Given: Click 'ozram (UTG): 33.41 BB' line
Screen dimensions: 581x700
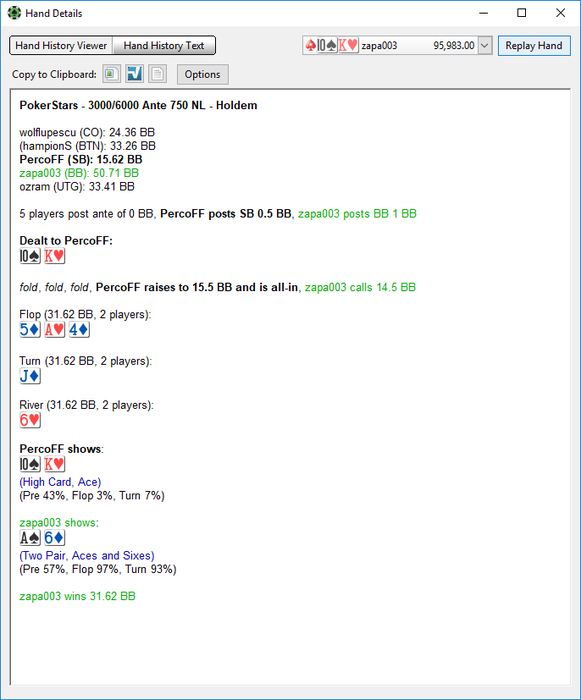Looking at the screenshot, I should coord(77,187).
